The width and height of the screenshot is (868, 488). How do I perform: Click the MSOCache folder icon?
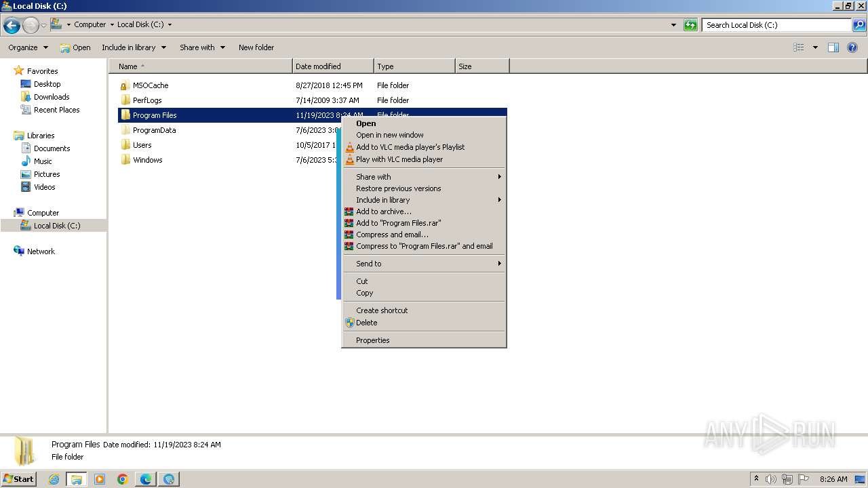125,85
